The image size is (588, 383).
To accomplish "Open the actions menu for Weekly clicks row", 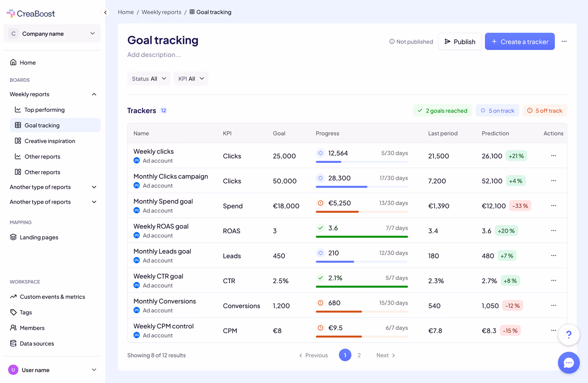I will pos(553,155).
